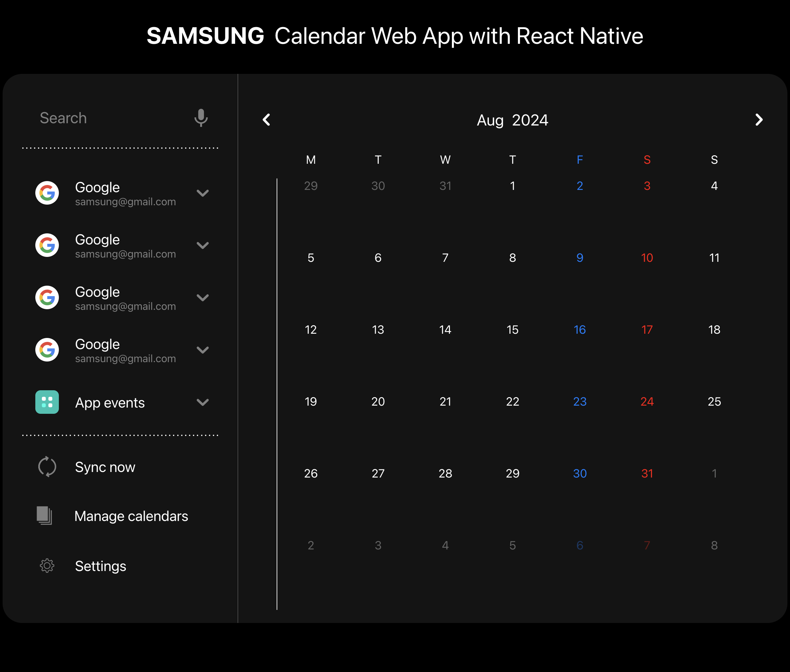Screen dimensions: 790x672
Task: Click inside the Search field
Action: 95,118
